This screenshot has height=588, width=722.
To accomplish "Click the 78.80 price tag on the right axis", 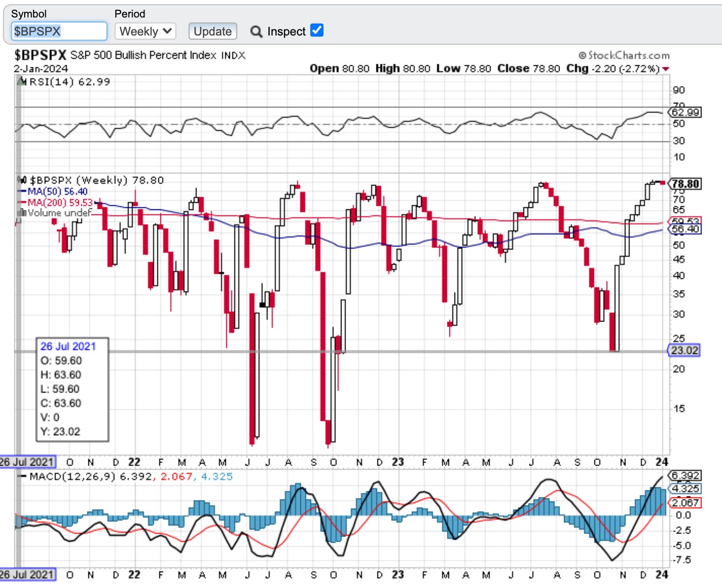I will (x=685, y=184).
